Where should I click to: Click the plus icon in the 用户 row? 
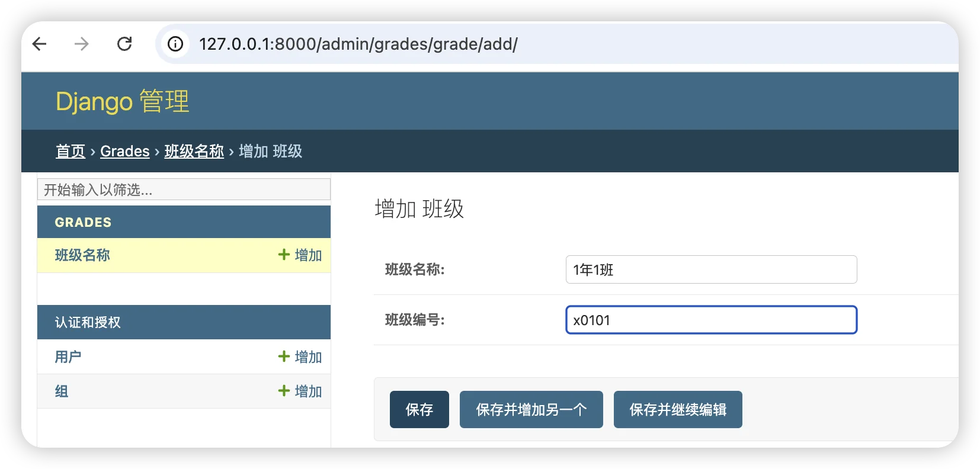[284, 356]
